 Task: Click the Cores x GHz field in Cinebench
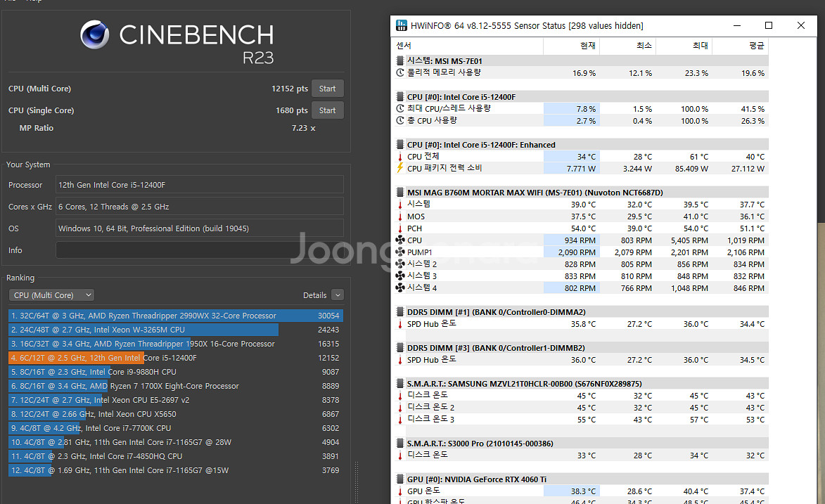click(x=200, y=207)
